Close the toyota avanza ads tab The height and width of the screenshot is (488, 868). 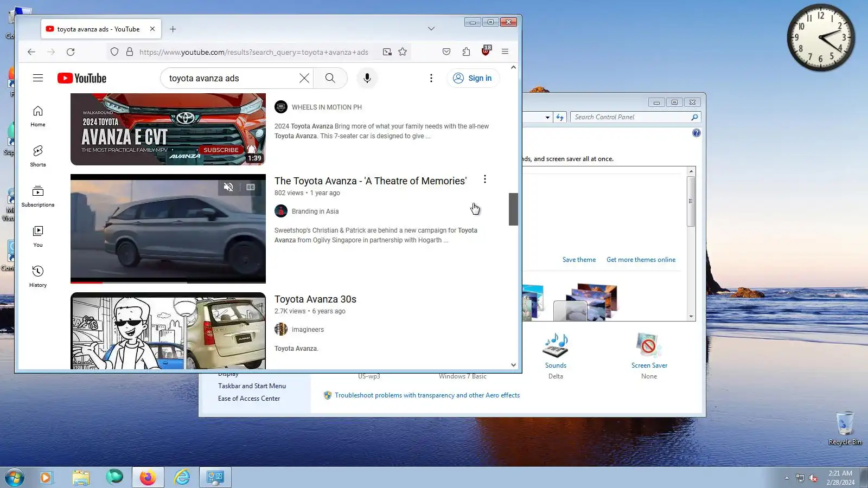[152, 29]
